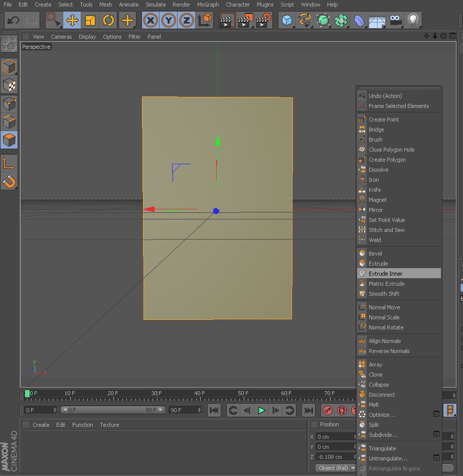
Task: Toggle X-axis lock
Action: [150, 20]
